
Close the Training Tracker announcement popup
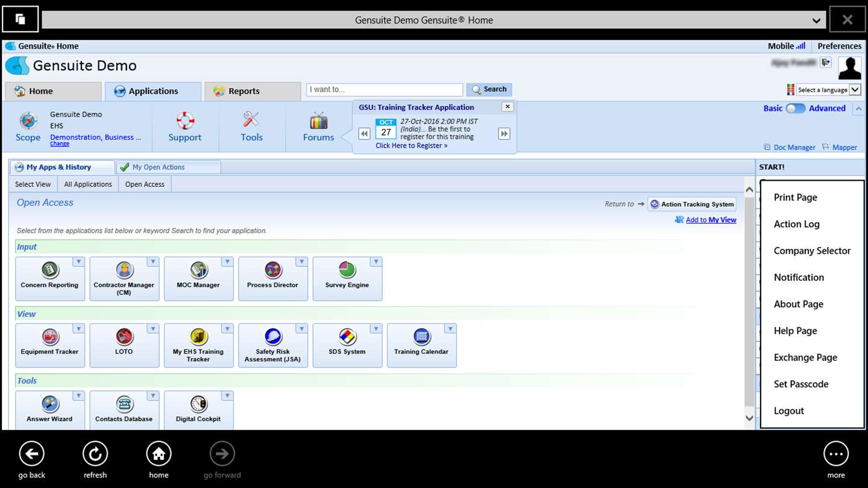(508, 107)
